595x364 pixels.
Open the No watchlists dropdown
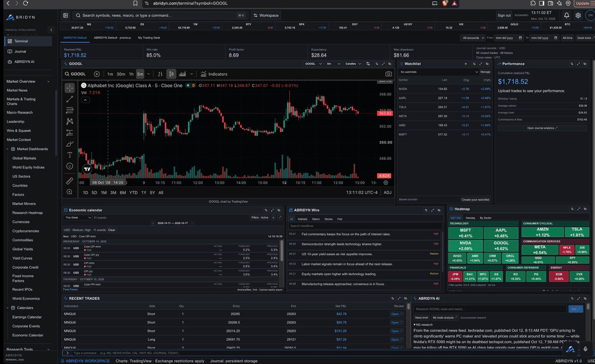(x=439, y=72)
